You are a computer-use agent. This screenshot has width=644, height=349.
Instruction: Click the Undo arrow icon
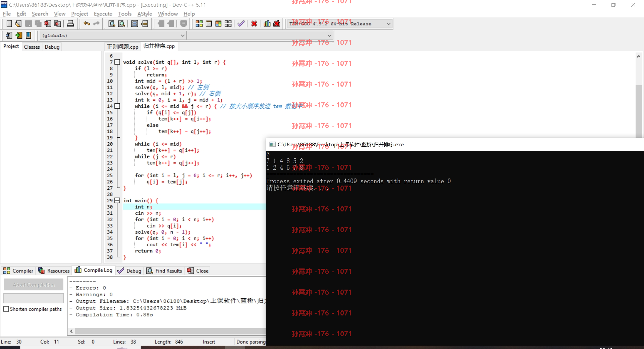pos(87,23)
